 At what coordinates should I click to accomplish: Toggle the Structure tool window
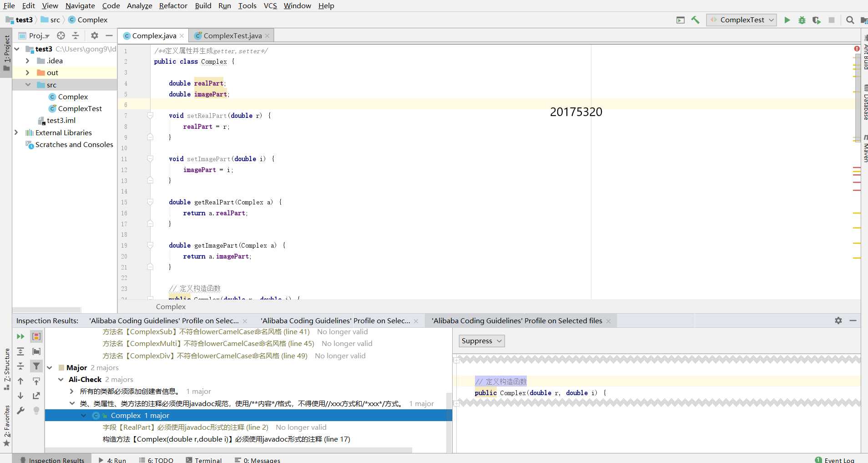(6, 369)
